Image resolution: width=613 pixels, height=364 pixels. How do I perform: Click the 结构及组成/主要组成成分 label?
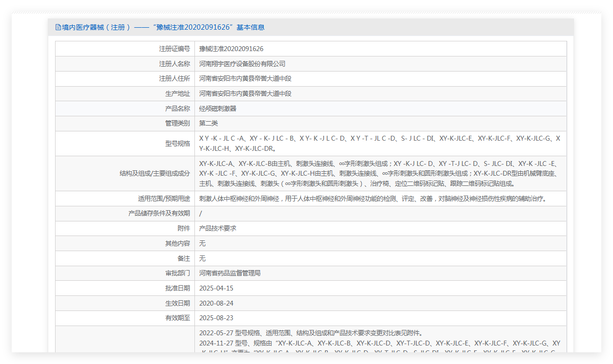coord(155,173)
